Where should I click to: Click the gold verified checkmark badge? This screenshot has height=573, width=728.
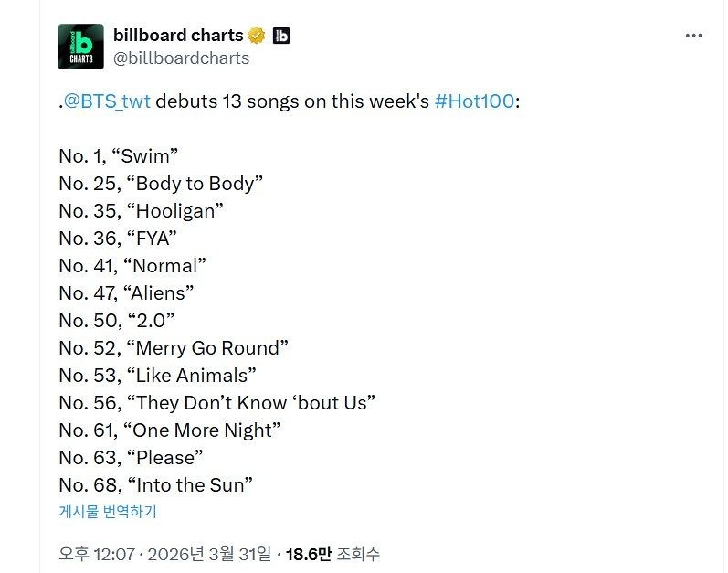257,36
